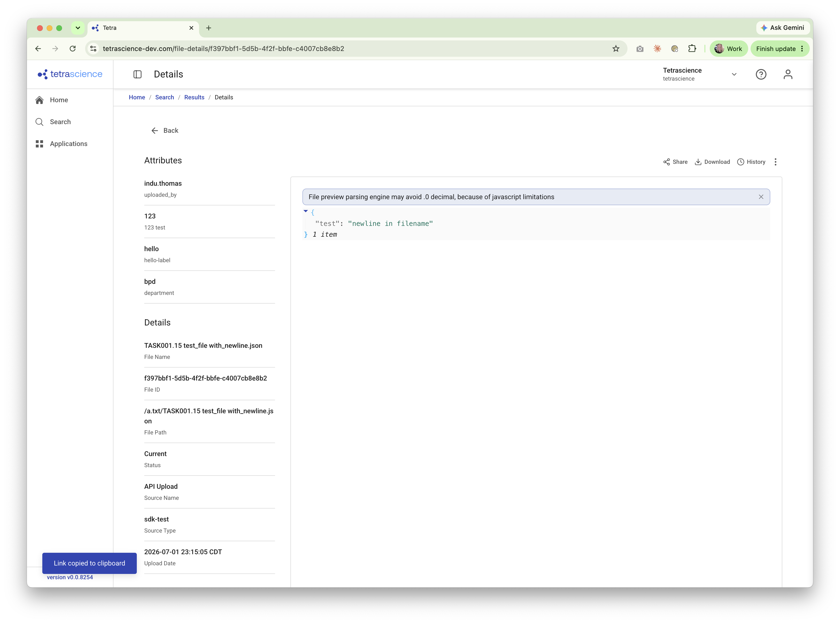Go back with the browser back arrow
This screenshot has width=840, height=623.
[x=38, y=49]
